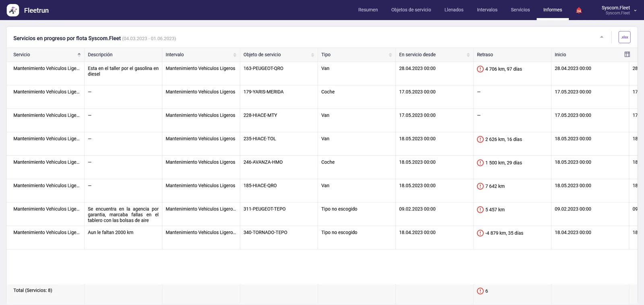Select the 311-PEUGEOT-TEPO description cell
The width and height of the screenshot is (644, 305).
pyautogui.click(x=123, y=215)
